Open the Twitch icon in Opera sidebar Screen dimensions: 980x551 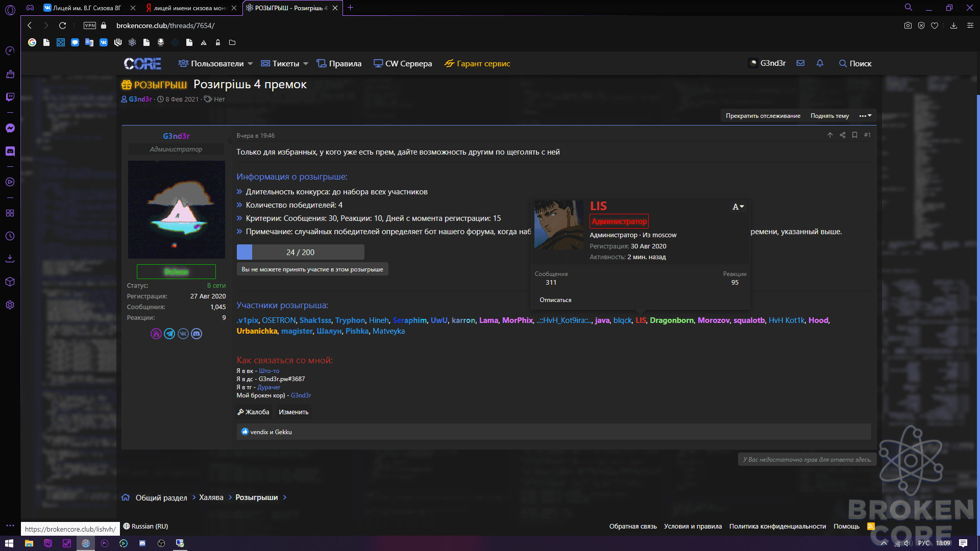tap(10, 97)
